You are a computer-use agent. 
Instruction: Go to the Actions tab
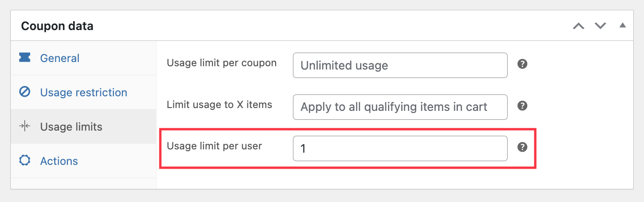pyautogui.click(x=59, y=161)
